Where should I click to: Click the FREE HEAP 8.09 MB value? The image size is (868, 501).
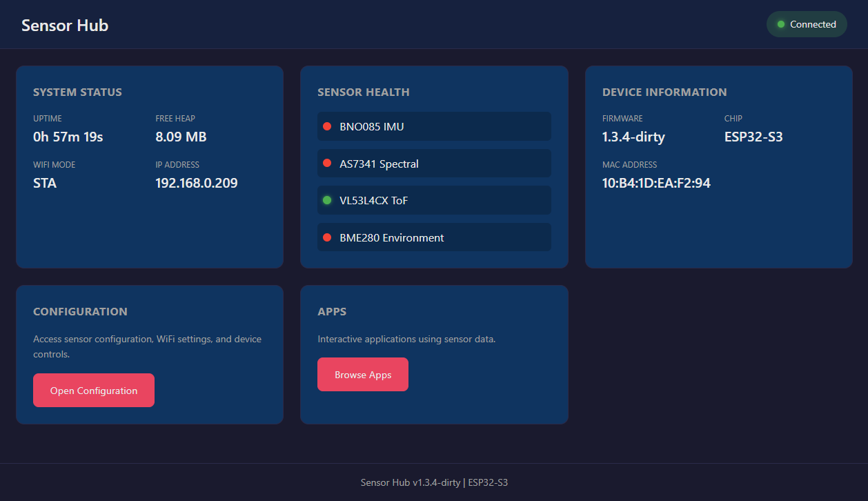[x=181, y=137]
